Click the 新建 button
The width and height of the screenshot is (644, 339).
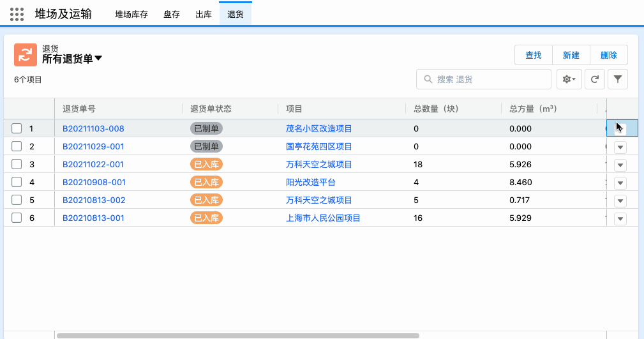(571, 55)
